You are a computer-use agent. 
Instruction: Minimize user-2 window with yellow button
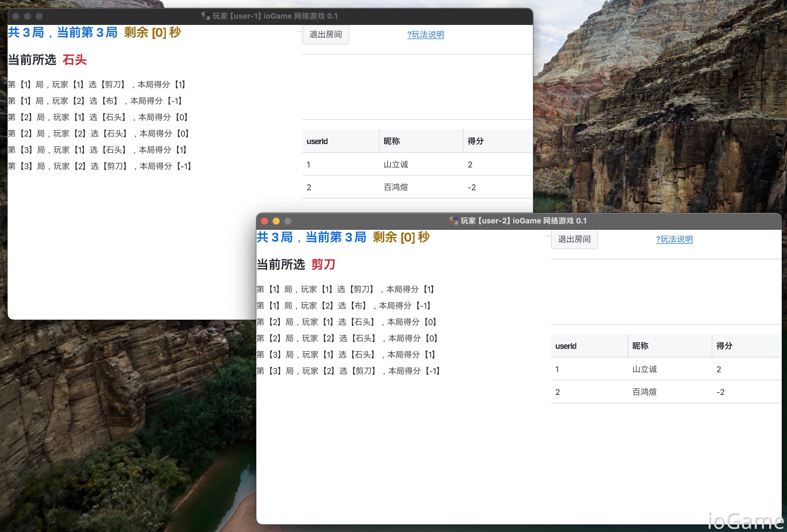pos(276,221)
